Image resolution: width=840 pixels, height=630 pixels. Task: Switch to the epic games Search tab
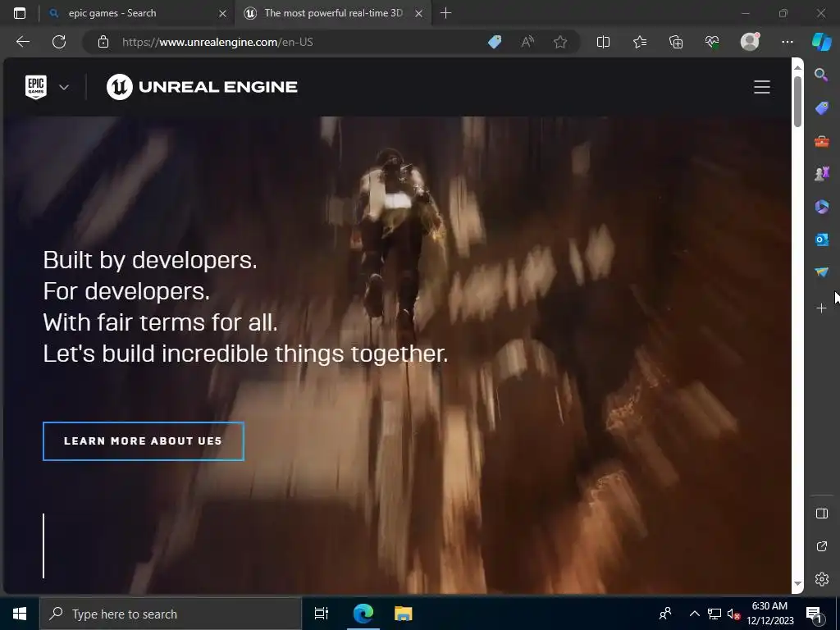tap(137, 13)
